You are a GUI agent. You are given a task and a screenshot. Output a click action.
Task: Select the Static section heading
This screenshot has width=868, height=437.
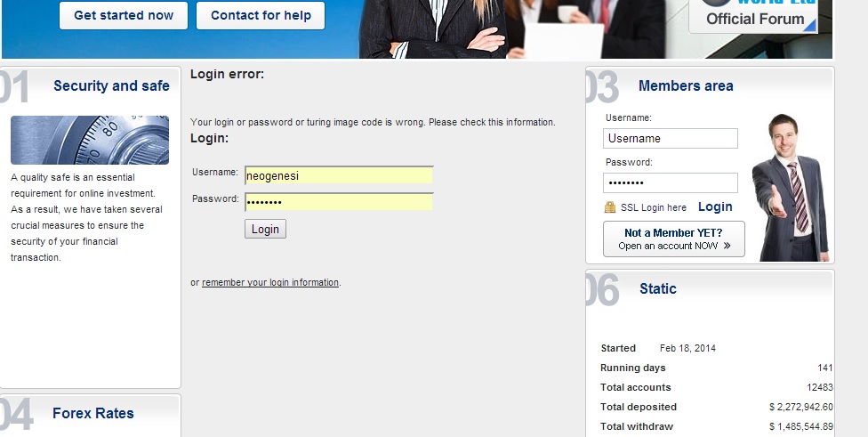pos(658,289)
